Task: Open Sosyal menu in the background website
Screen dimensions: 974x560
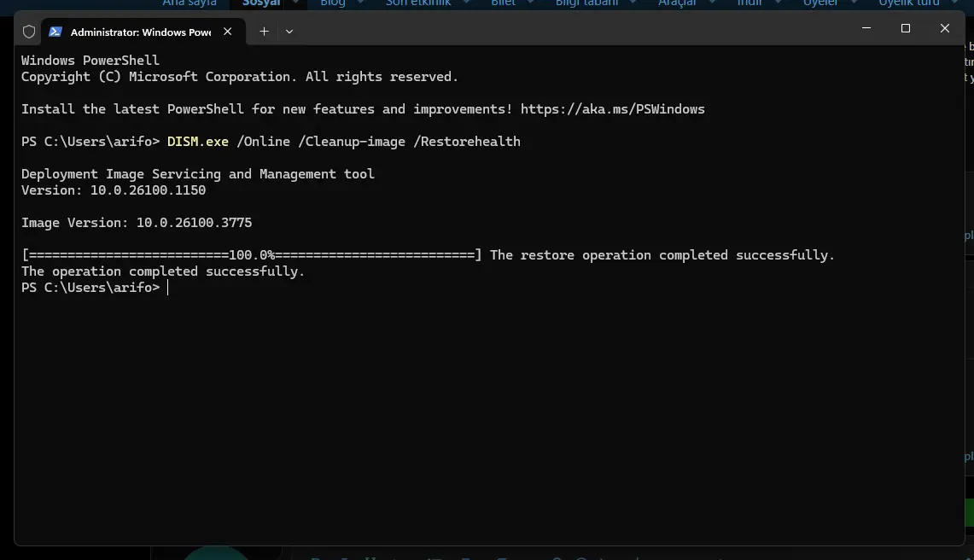Action: click(261, 3)
